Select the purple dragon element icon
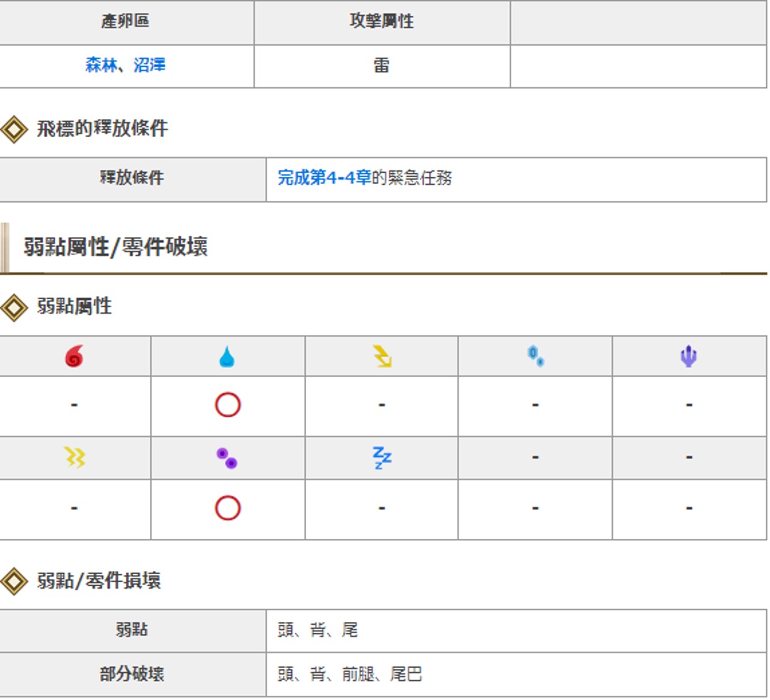770x700 pixels. coord(688,356)
